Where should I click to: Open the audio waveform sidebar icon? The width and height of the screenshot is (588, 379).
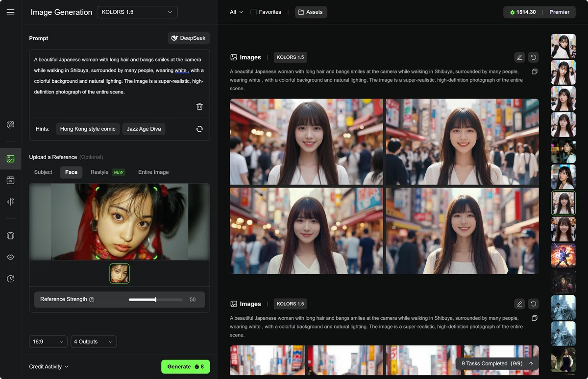[x=10, y=202]
